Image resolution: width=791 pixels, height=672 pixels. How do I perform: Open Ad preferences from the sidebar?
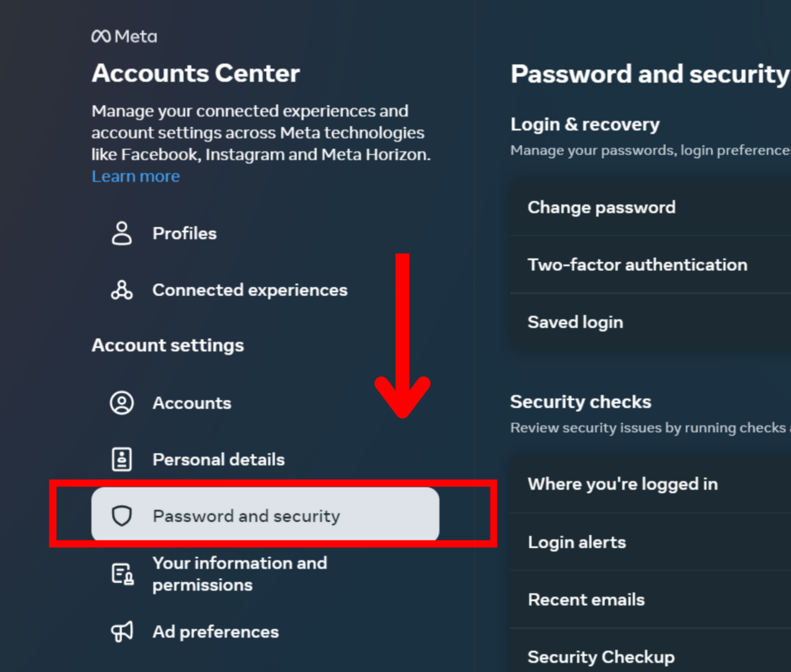[x=215, y=632]
